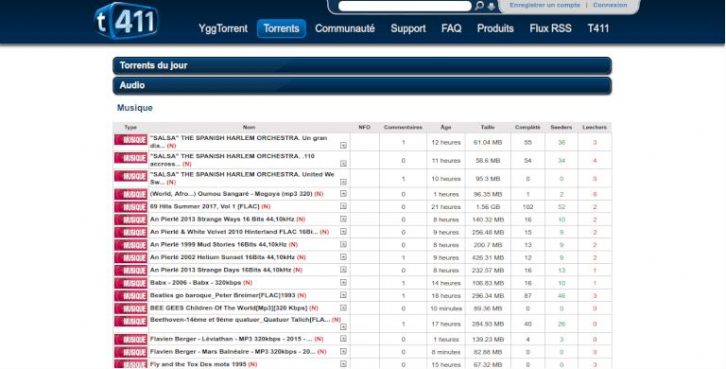This screenshot has height=369, width=726.
Task: Click MUSIQUE badge on Strange Ways row
Action: 131,220
